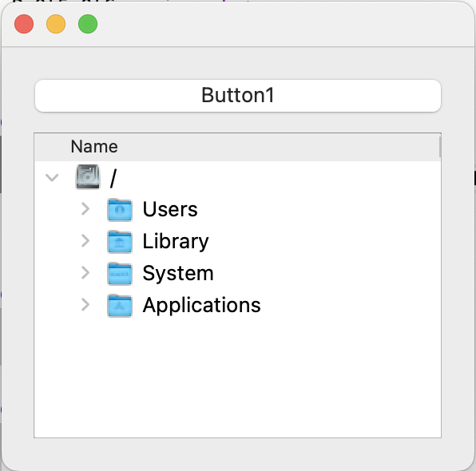The width and height of the screenshot is (476, 471).
Task: Click the Button1 button
Action: click(238, 96)
